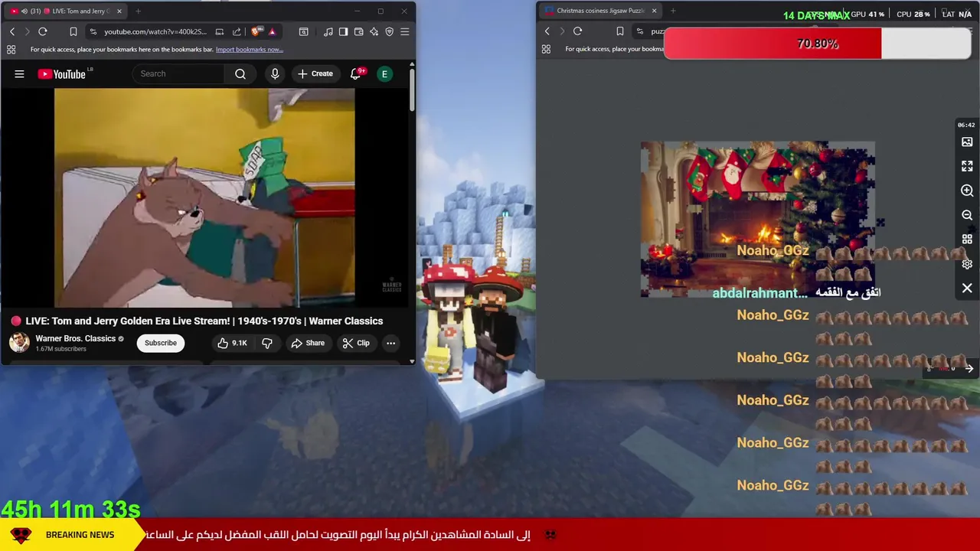Select the LIVE: Tom and Jerry tab
This screenshot has height=551, width=980.
tap(65, 11)
